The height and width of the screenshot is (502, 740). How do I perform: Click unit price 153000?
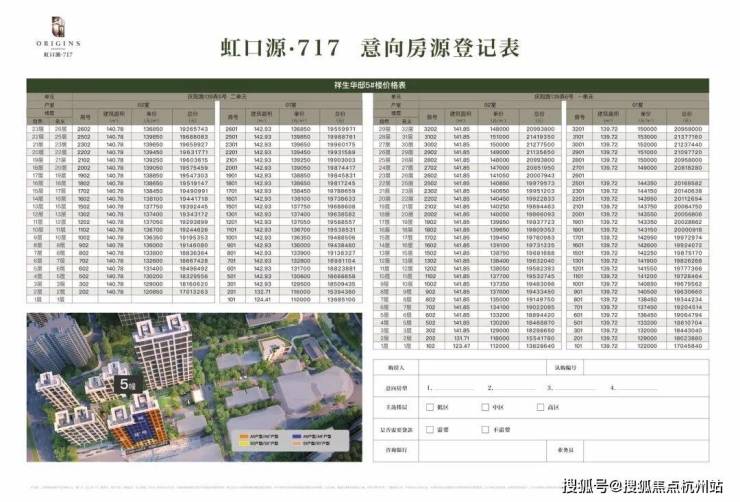(x=647, y=137)
